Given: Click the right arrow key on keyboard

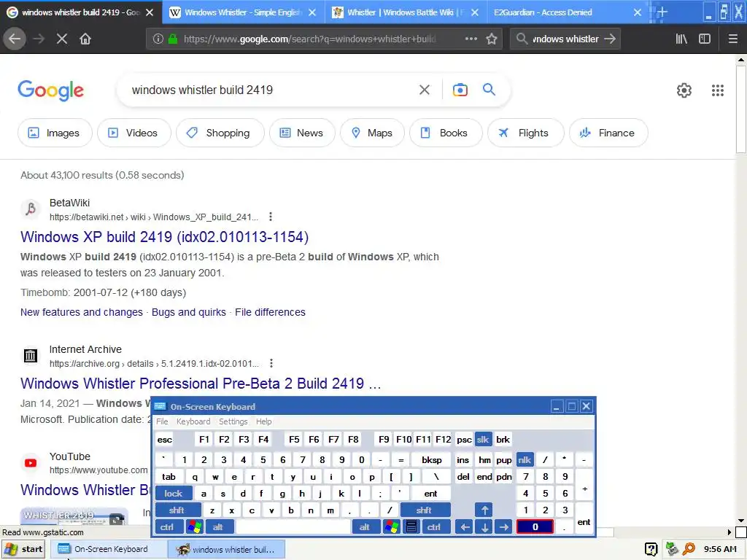Looking at the screenshot, I should coord(503,527).
